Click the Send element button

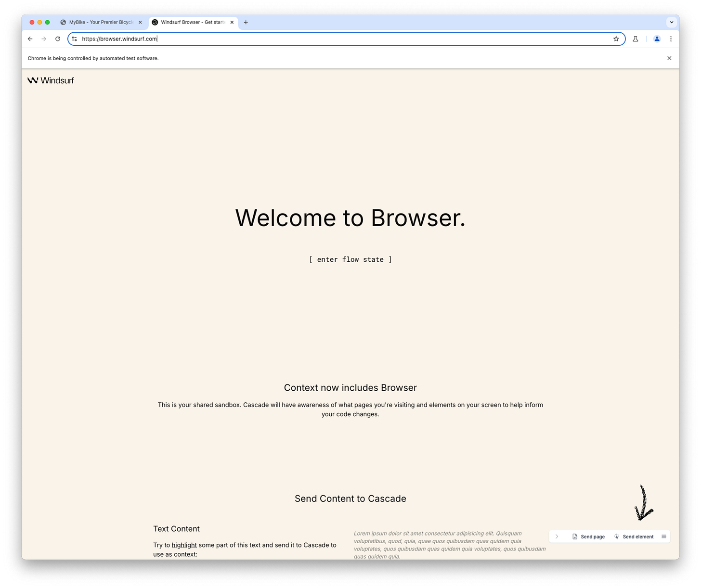[634, 537]
